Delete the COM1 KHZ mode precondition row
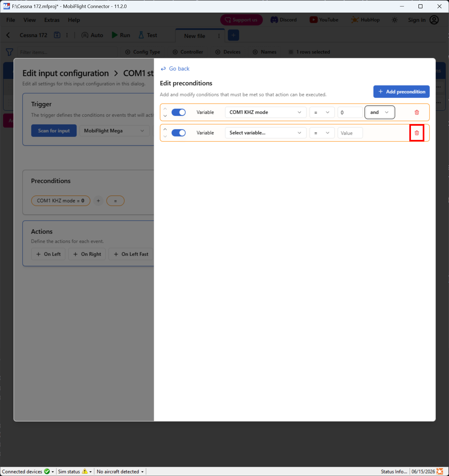This screenshot has width=449, height=476. click(x=417, y=112)
